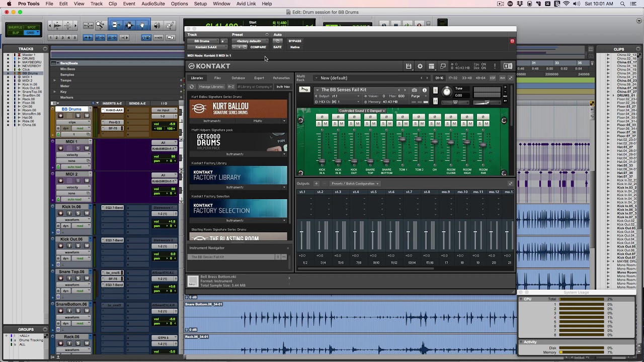This screenshot has height=362, width=644.
Task: Open Kontakt options gear icon
Action: click(x=420, y=66)
